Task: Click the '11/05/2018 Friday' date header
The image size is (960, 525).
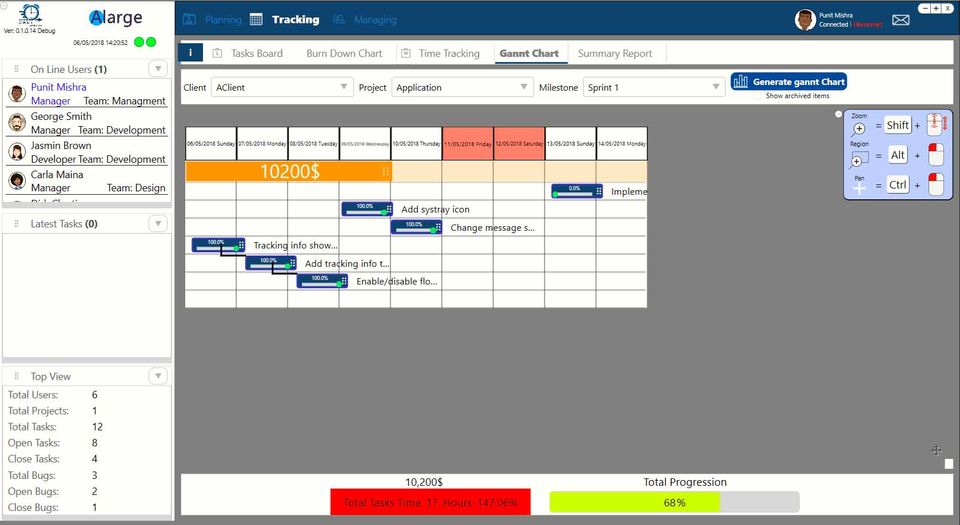Action: pyautogui.click(x=468, y=144)
